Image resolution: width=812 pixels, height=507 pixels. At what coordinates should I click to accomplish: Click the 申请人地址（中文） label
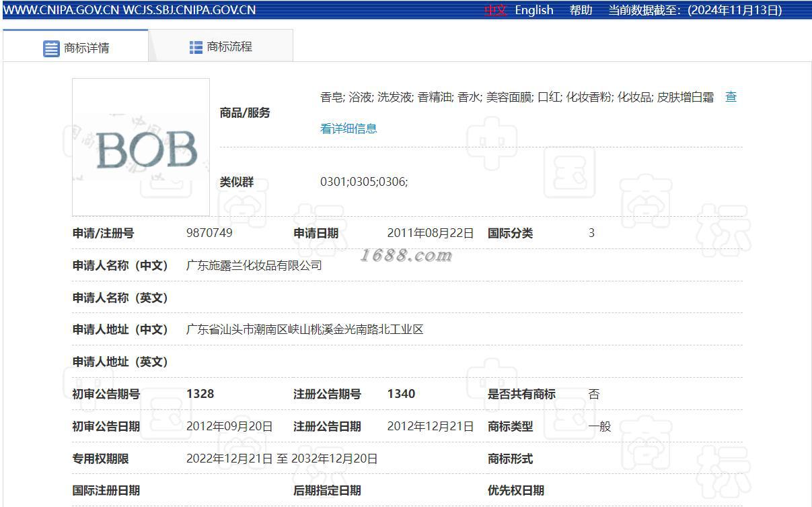coord(120,329)
